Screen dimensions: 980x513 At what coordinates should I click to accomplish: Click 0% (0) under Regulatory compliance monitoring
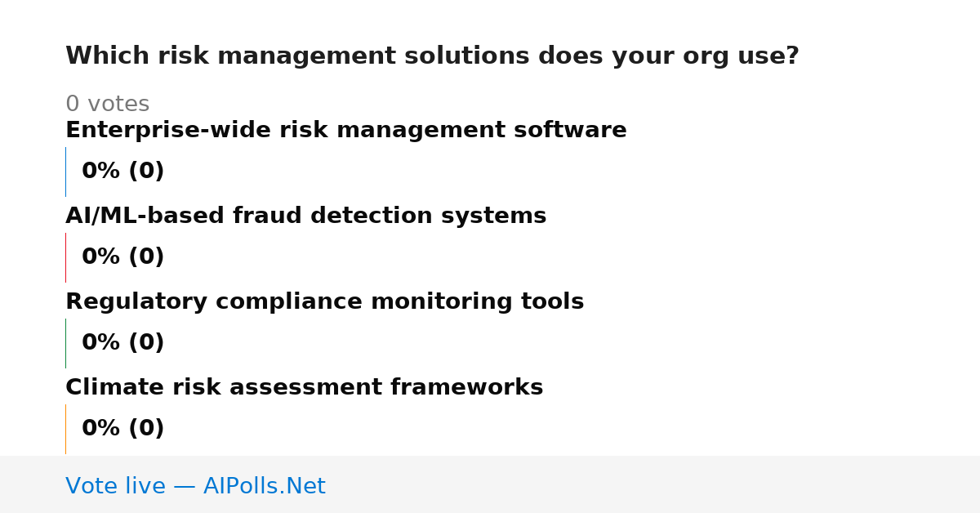122,343
